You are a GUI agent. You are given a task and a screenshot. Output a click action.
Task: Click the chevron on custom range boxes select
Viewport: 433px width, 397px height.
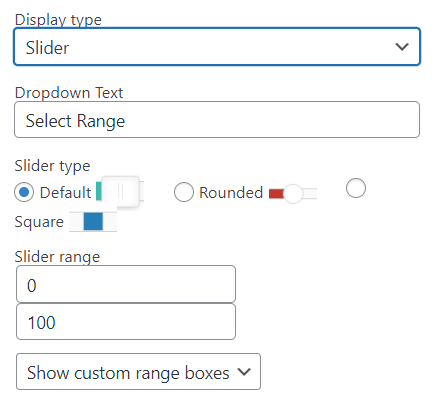coord(244,372)
